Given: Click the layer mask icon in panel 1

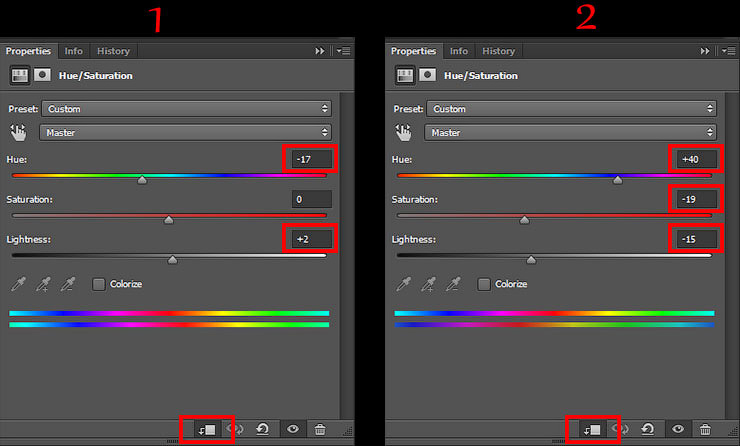Looking at the screenshot, I should 42,75.
